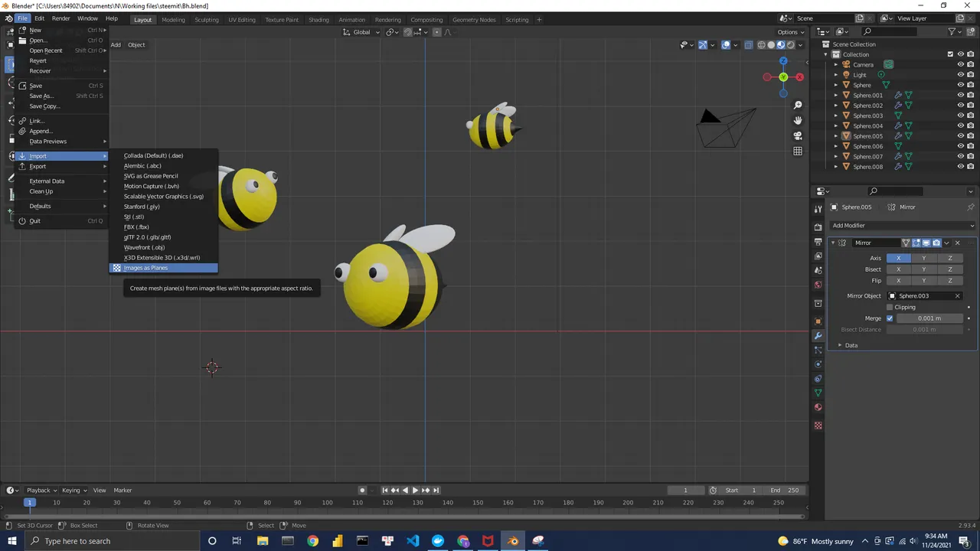Switch to rendered viewport shading
Screen dimensions: 980x551
point(791,44)
